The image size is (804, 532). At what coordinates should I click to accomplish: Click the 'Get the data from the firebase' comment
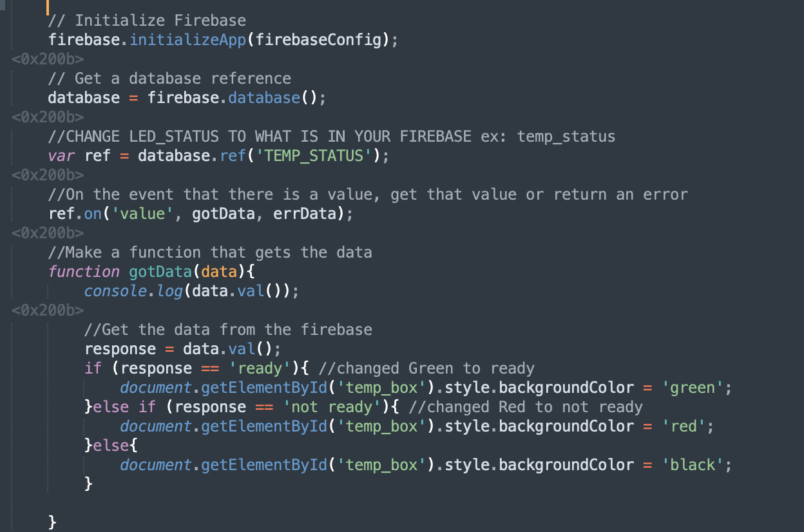tap(228, 330)
